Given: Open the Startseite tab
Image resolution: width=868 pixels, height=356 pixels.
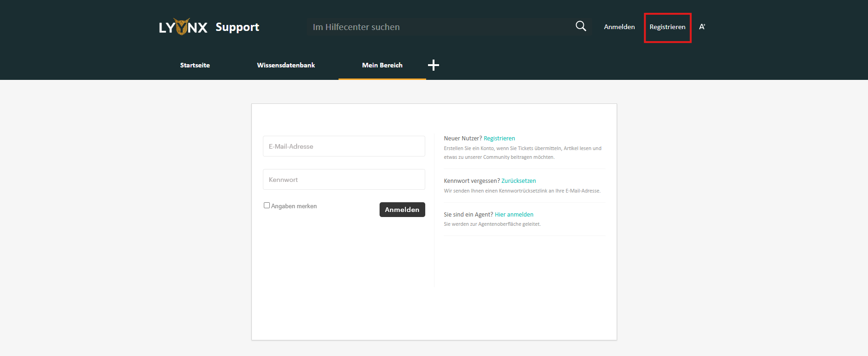Looking at the screenshot, I should 195,65.
